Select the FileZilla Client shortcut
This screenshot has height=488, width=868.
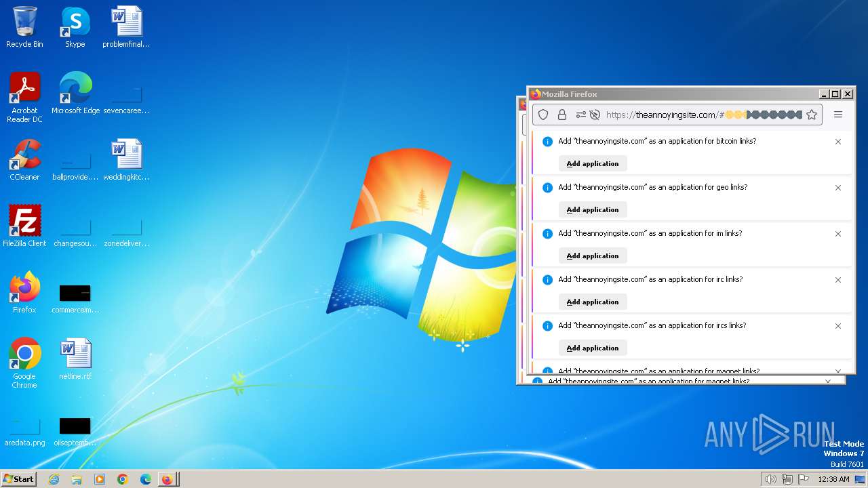24,226
